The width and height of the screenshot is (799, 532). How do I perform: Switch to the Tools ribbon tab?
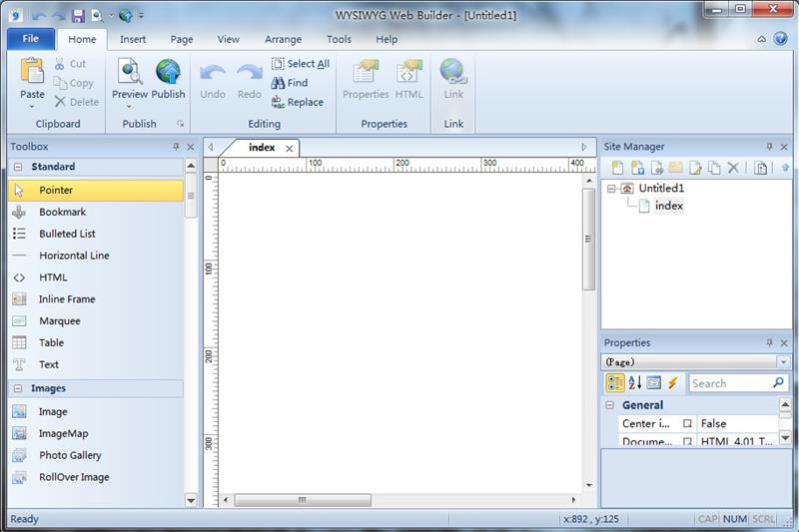click(339, 39)
